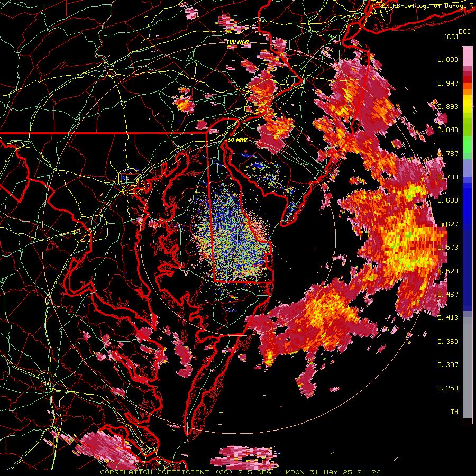Click the 0.680 legend value
This screenshot has width=476, height=476.
[x=448, y=200]
